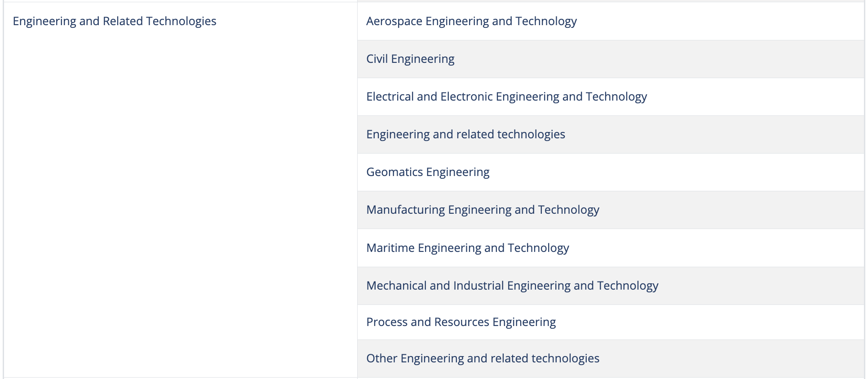Click the word Other in the last row

click(x=381, y=358)
